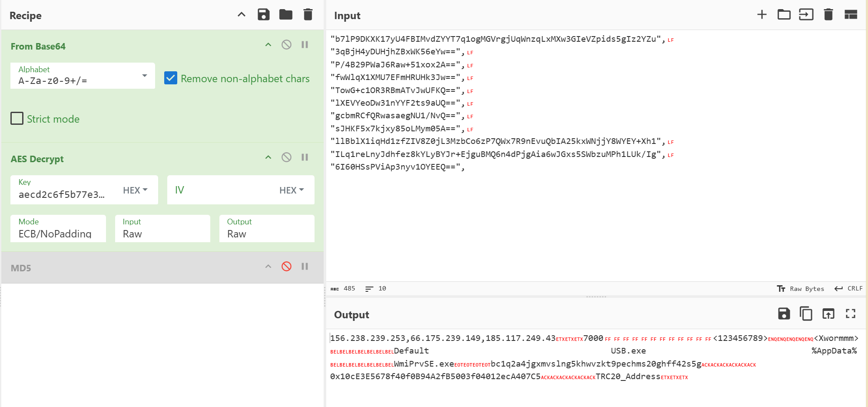This screenshot has height=407, width=868.
Task: Click the MD5 operation title
Action: point(21,268)
